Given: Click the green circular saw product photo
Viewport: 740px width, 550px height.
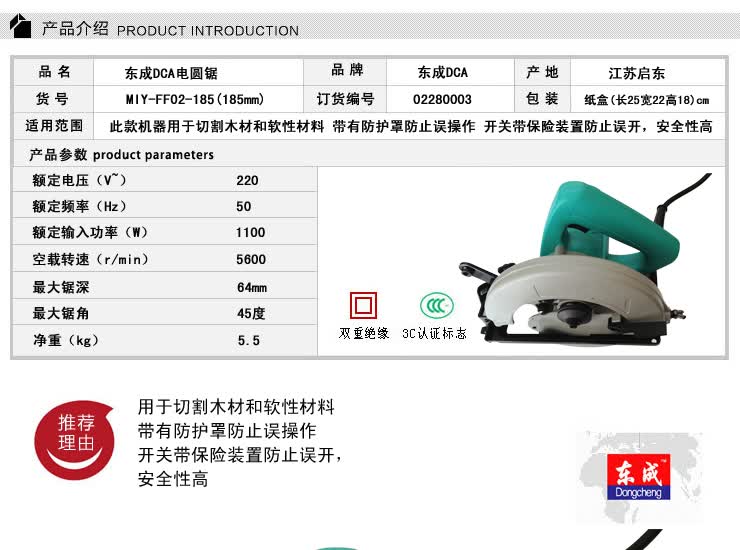Looking at the screenshot, I should coord(585,260).
